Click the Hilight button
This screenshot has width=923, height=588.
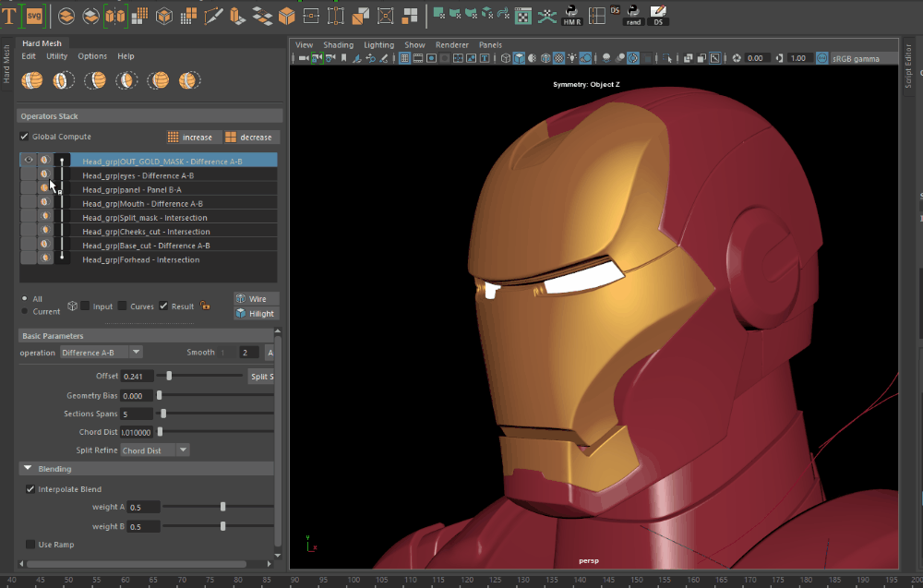[256, 314]
